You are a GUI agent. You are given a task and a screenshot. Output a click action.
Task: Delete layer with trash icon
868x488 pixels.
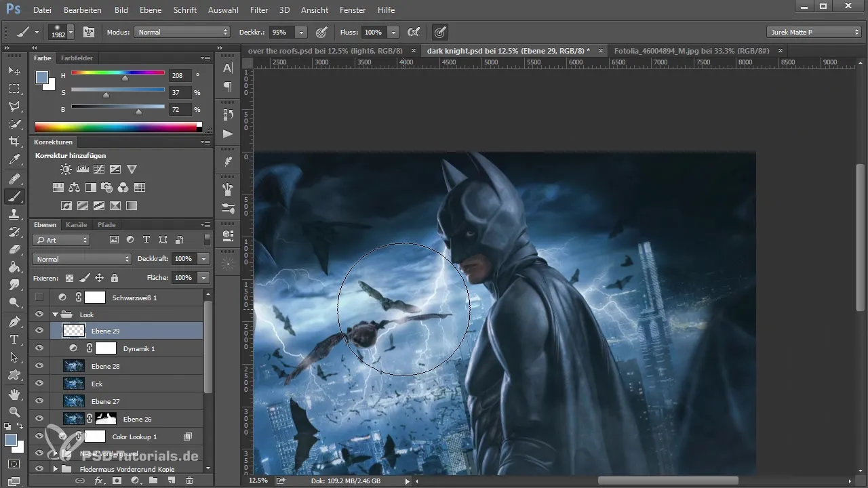click(189, 481)
